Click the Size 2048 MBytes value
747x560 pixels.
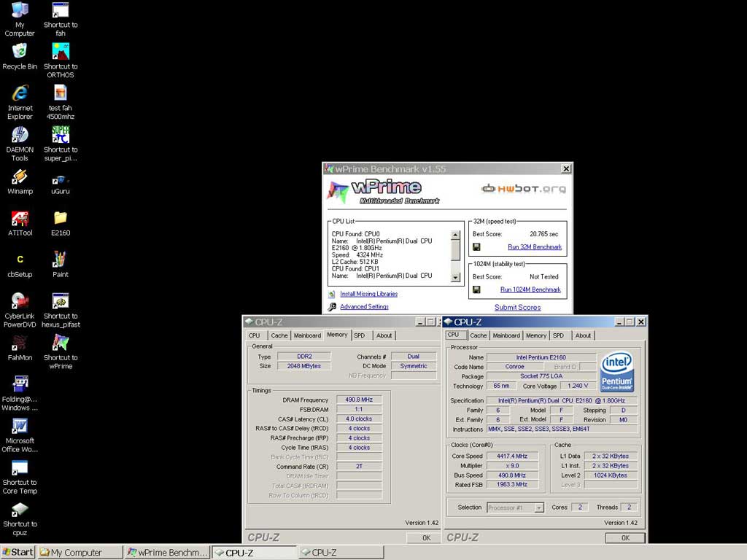pyautogui.click(x=304, y=366)
